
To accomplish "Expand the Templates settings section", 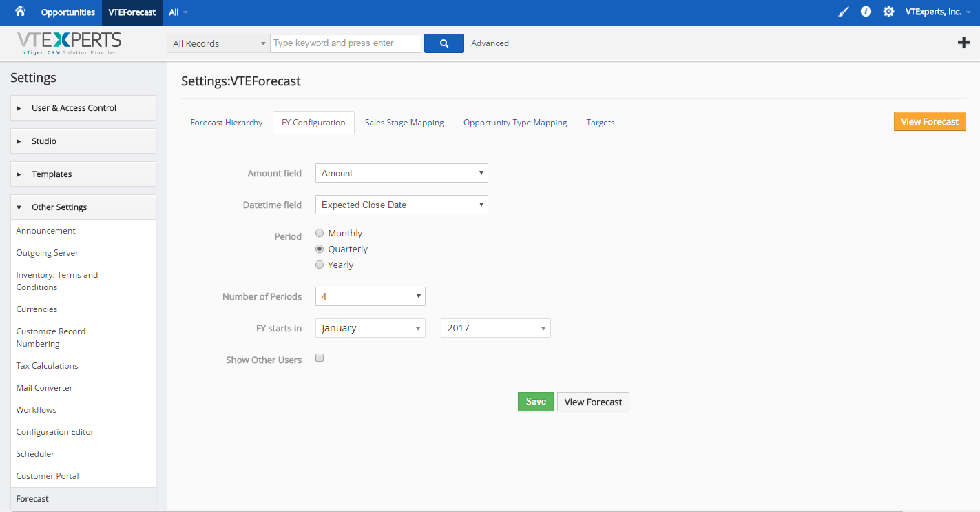I will point(83,174).
